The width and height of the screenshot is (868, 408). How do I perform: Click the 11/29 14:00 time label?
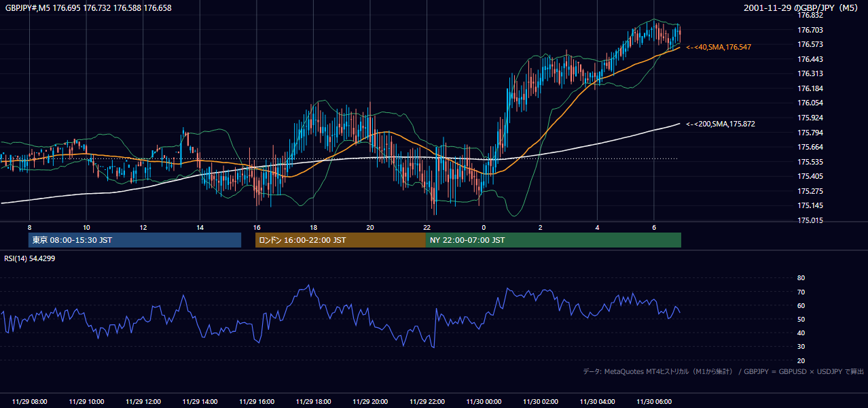200,402
